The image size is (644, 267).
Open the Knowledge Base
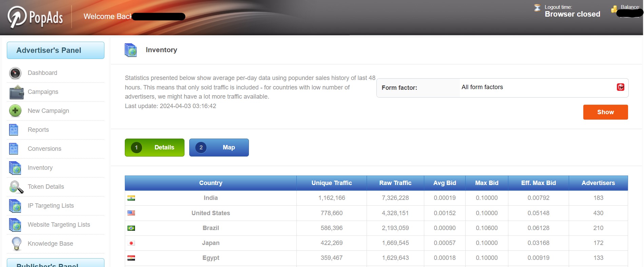pyautogui.click(x=51, y=244)
